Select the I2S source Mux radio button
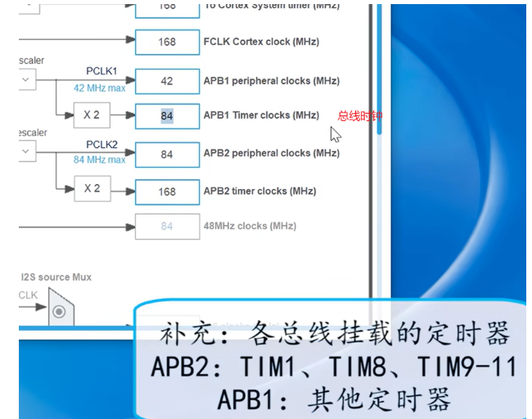The width and height of the screenshot is (532, 419). pyautogui.click(x=59, y=311)
